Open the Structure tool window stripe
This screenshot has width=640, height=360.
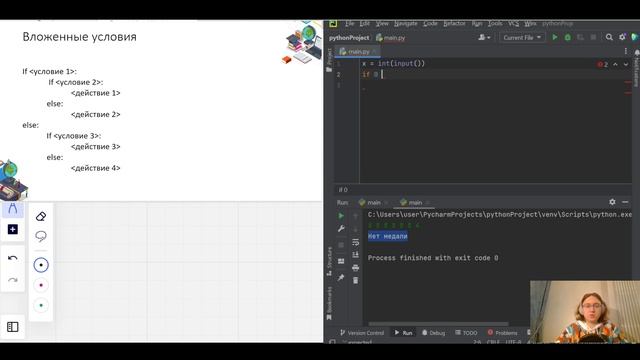pos(329,261)
